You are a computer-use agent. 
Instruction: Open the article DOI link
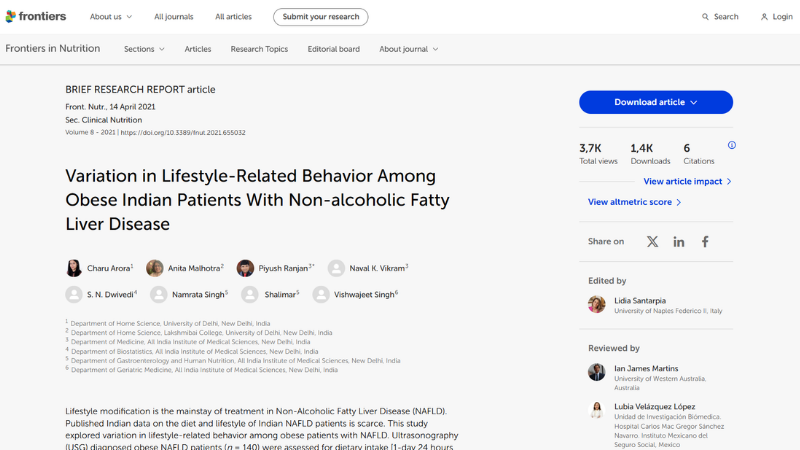coord(183,132)
